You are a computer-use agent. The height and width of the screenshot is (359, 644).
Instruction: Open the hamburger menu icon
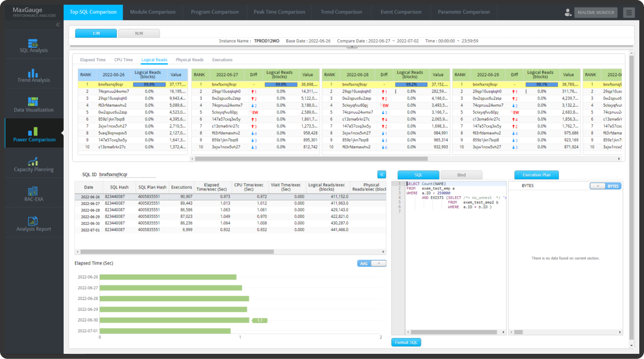click(x=629, y=13)
